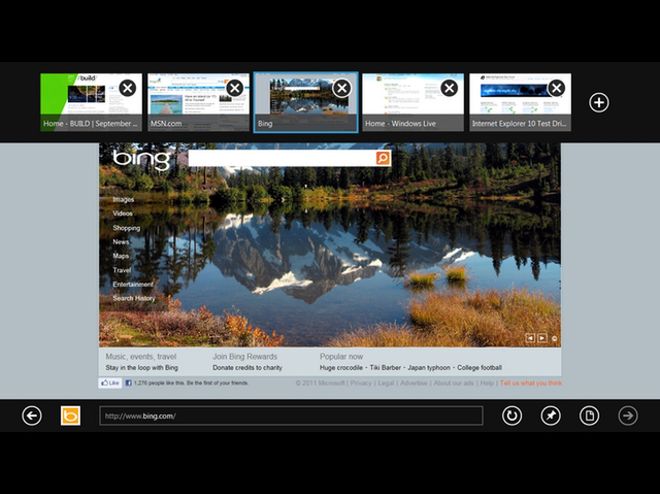660x494 pixels.
Task: Close the Home - BUILD tab
Action: pyautogui.click(x=128, y=88)
